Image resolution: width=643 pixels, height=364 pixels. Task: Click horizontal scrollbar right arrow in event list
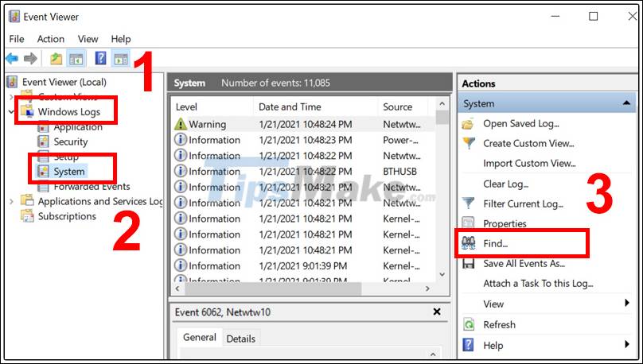427,288
